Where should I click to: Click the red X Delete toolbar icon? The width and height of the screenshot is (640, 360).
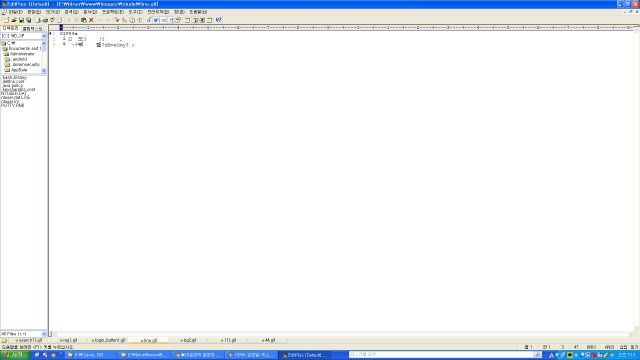91,20
